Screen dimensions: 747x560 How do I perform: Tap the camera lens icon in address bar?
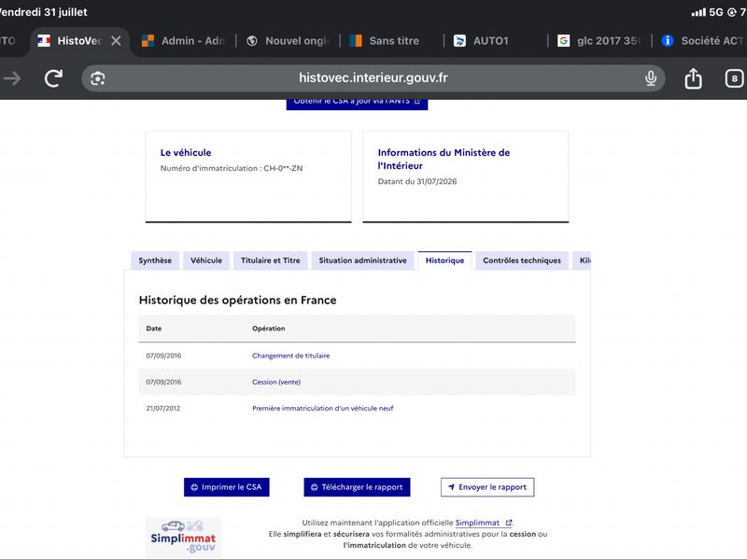(x=98, y=78)
